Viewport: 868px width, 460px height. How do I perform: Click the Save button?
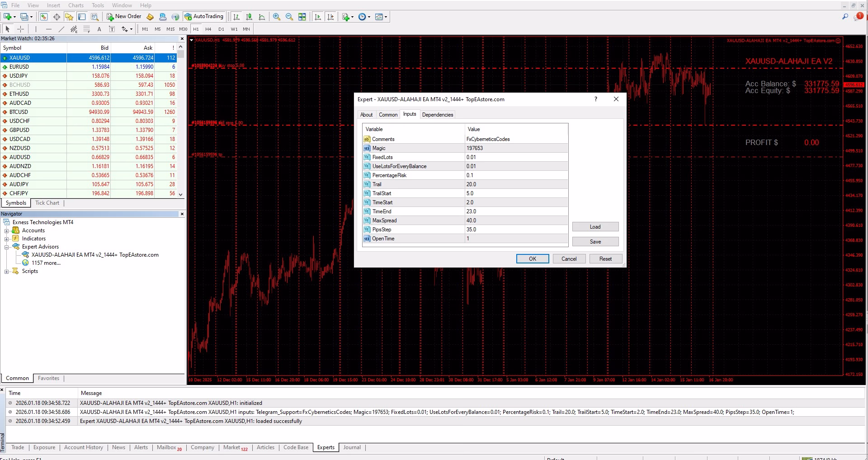coord(595,242)
